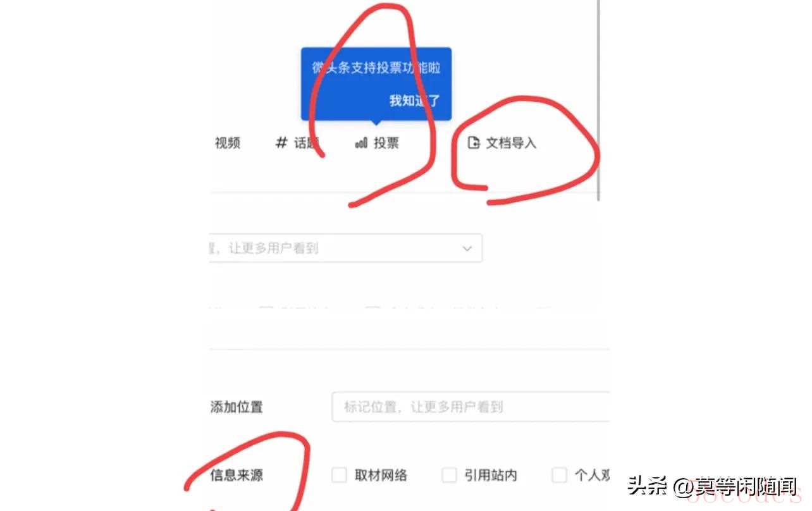Click the 信息来源 section label

tap(237, 475)
